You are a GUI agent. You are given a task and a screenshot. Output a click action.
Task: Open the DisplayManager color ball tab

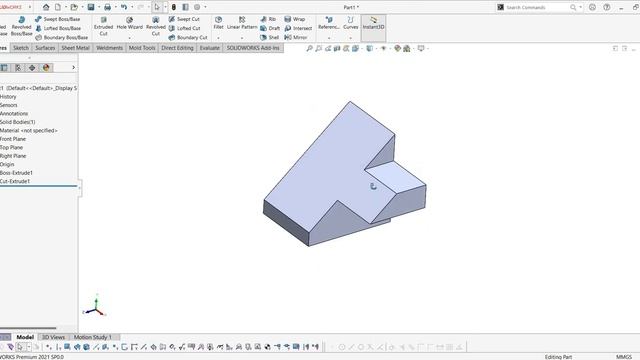click(x=46, y=68)
